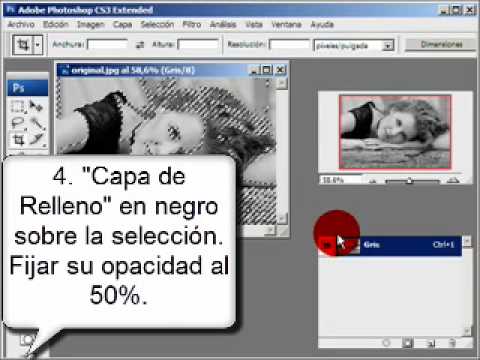Screen dimensions: 480x360
Task: Open the píxeles/pulgada units dropdown
Action: click(387, 46)
